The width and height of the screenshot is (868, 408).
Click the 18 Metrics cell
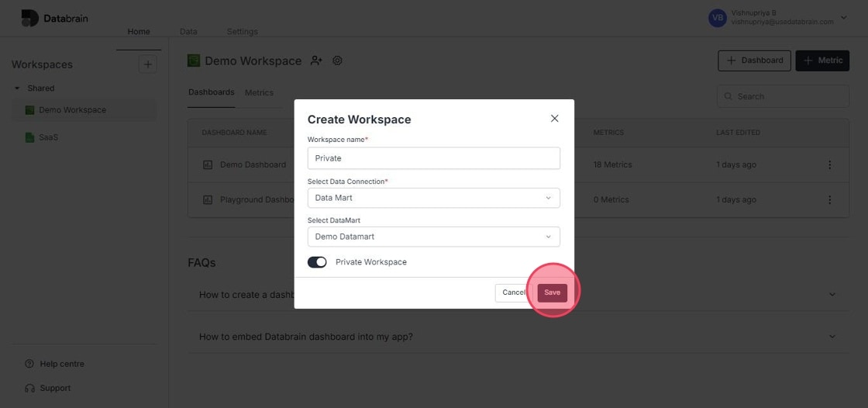[612, 164]
